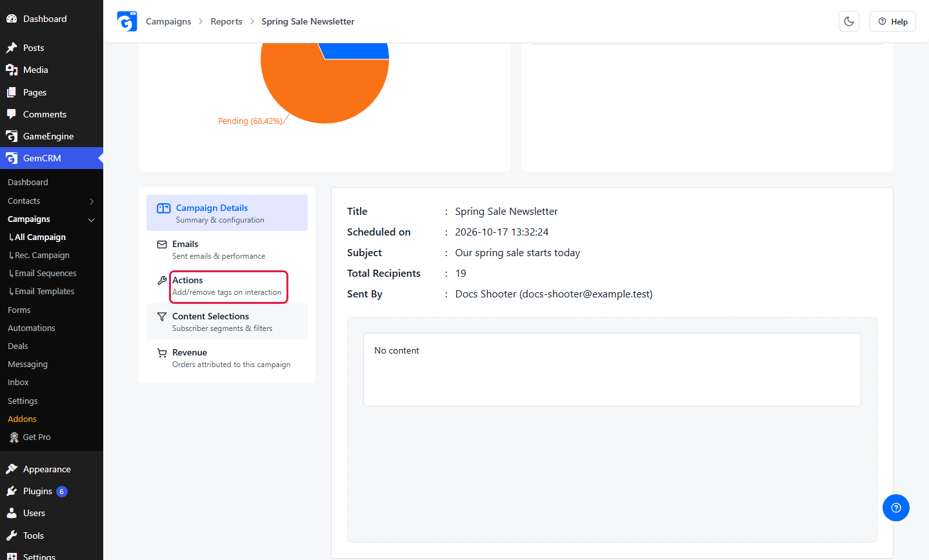Expand the Contacts submenu arrow
The height and width of the screenshot is (560, 929).
tap(92, 201)
